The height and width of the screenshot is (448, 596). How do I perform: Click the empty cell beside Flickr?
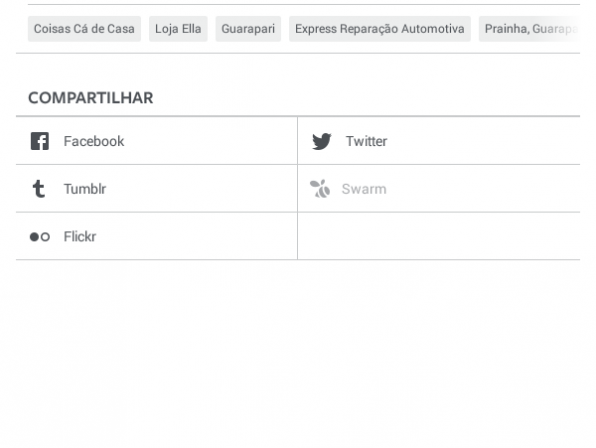pos(439,236)
